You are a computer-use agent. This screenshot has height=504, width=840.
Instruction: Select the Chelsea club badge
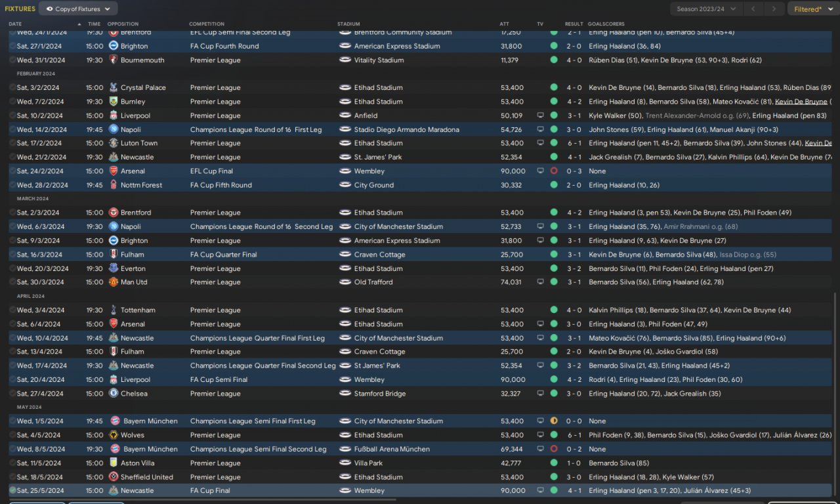(114, 394)
